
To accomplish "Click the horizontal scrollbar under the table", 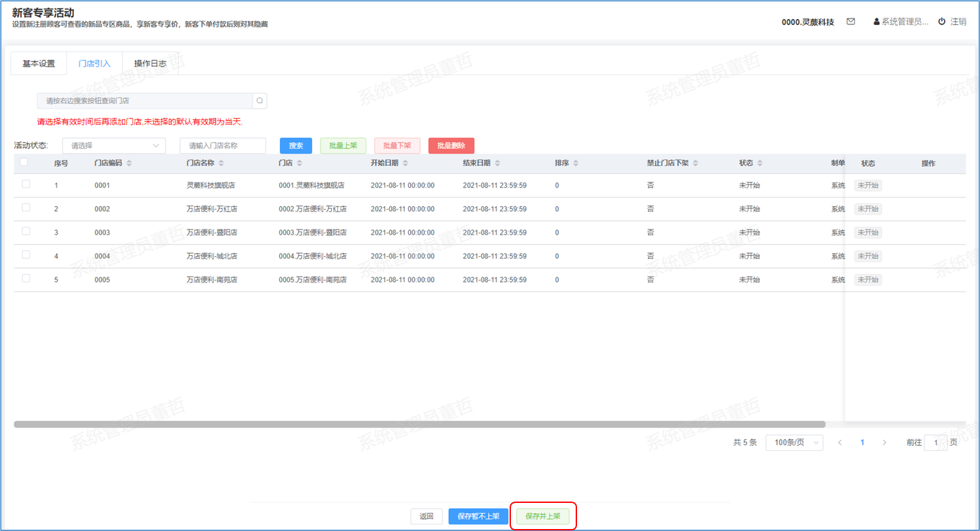I will pyautogui.click(x=419, y=424).
